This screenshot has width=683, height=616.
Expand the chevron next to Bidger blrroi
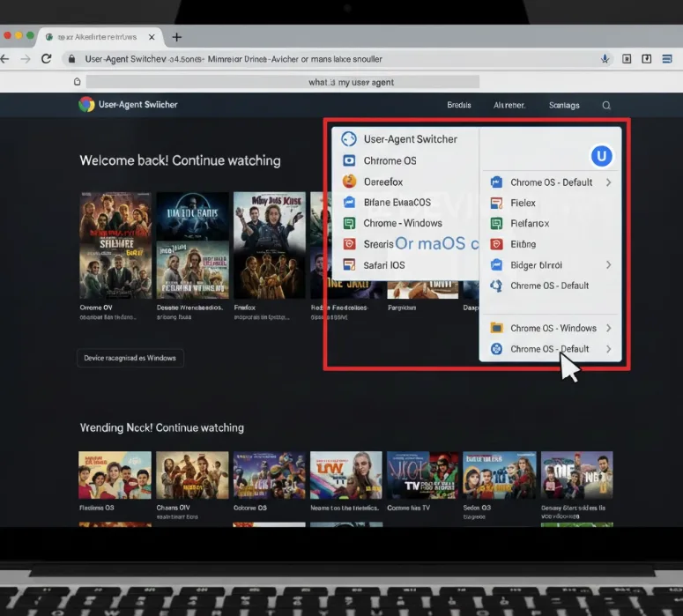pyautogui.click(x=608, y=264)
